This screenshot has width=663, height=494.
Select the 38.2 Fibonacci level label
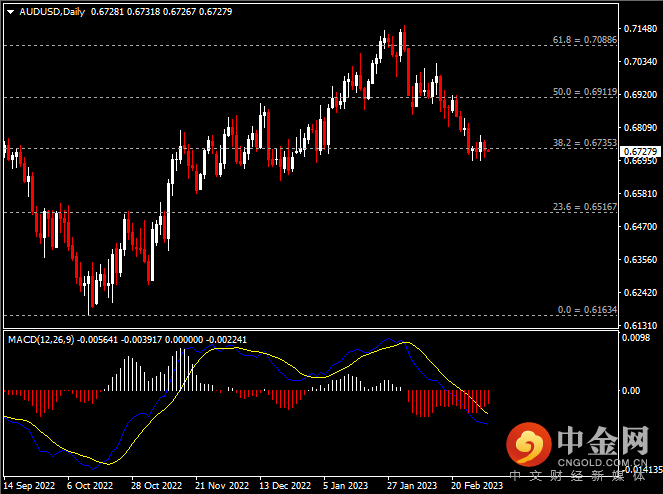coord(583,143)
